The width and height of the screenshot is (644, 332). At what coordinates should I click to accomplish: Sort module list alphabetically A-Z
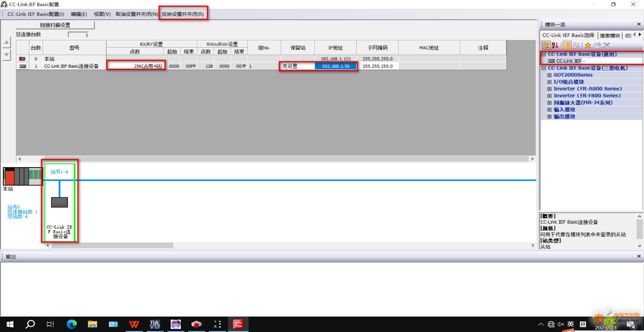[x=555, y=45]
